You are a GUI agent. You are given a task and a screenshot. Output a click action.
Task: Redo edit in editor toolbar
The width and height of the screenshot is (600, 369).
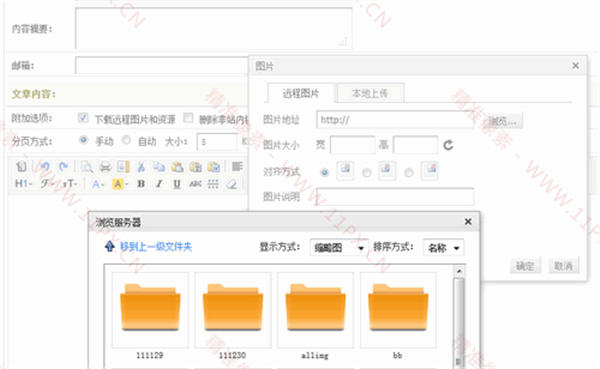(63, 167)
